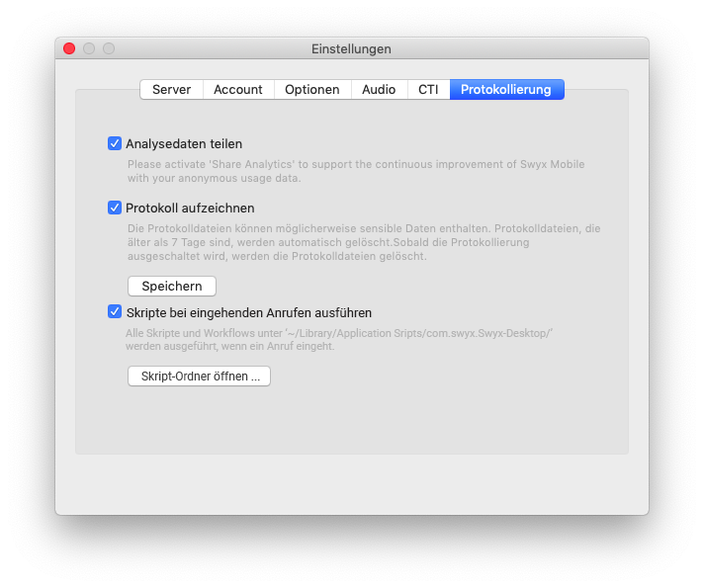Click the Speichern button
The height and width of the screenshot is (588, 704).
pos(172,287)
